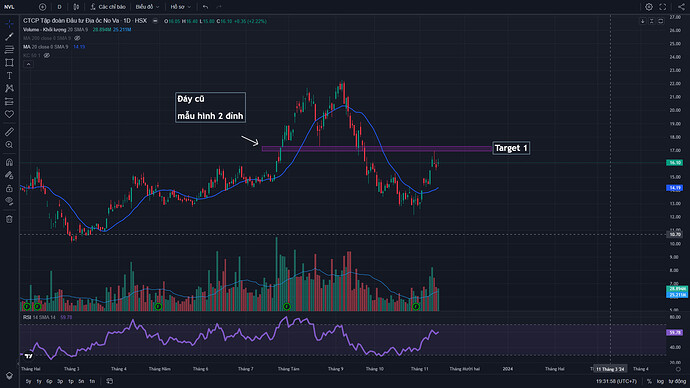Collapse the indicator legend chevron
This screenshot has width=690, height=388.
[x=28, y=64]
